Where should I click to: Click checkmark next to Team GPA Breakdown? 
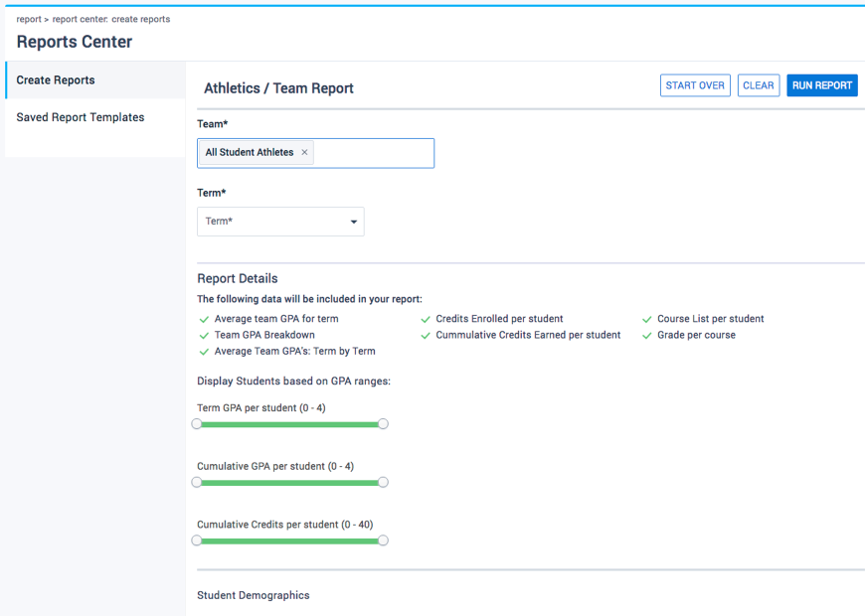(x=204, y=336)
